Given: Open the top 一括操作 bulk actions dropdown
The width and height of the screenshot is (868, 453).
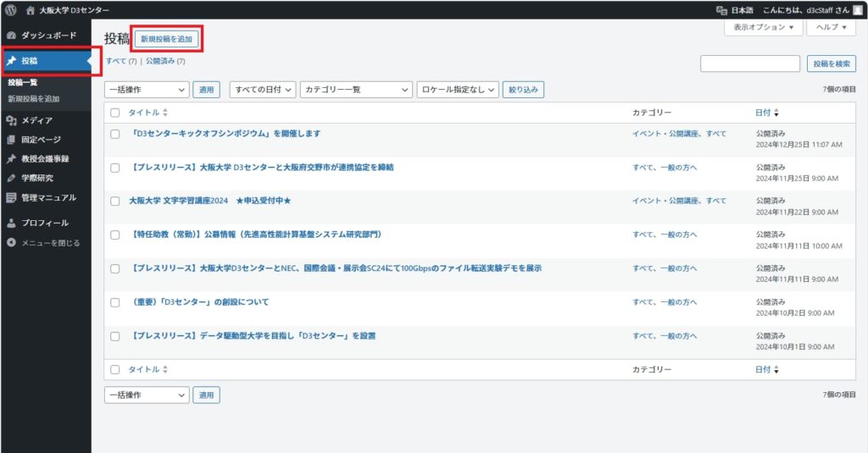Looking at the screenshot, I should (x=147, y=90).
